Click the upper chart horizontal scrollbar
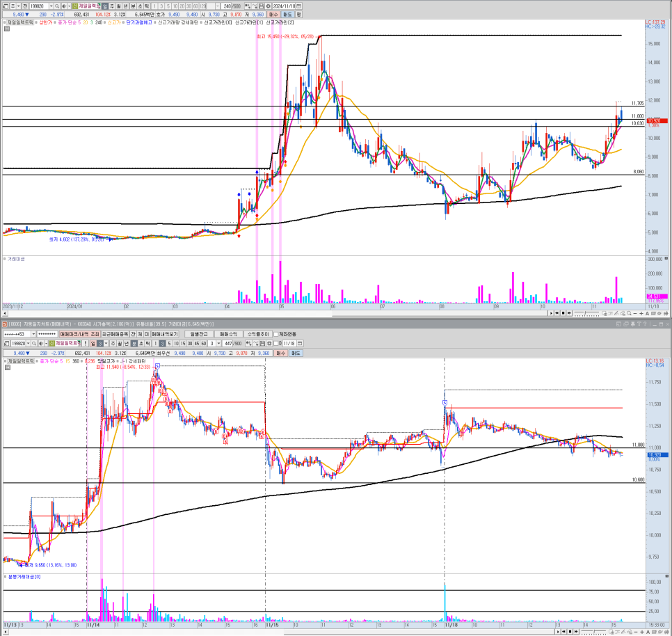672x636 pixels. (274, 313)
